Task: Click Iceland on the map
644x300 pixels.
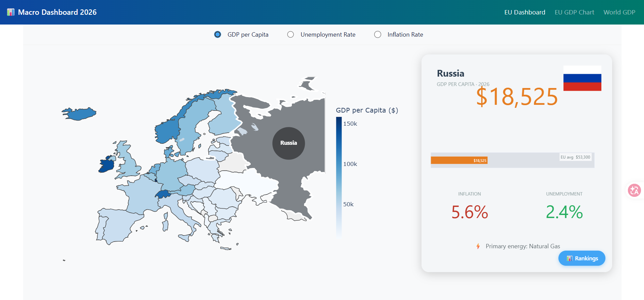Action: (x=80, y=114)
